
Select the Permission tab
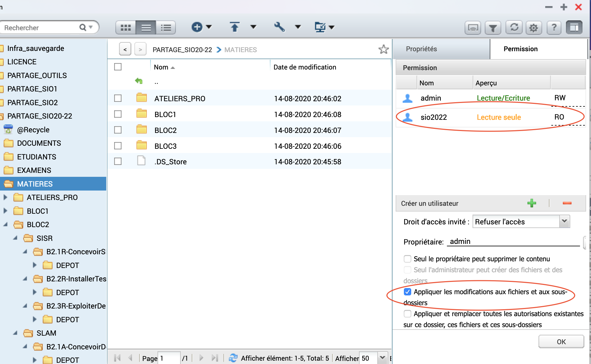point(520,49)
